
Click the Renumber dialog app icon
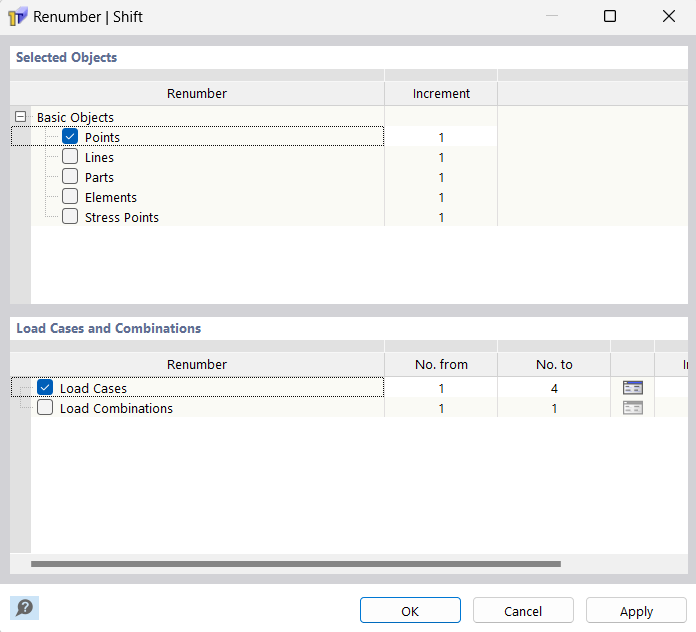pyautogui.click(x=17, y=17)
